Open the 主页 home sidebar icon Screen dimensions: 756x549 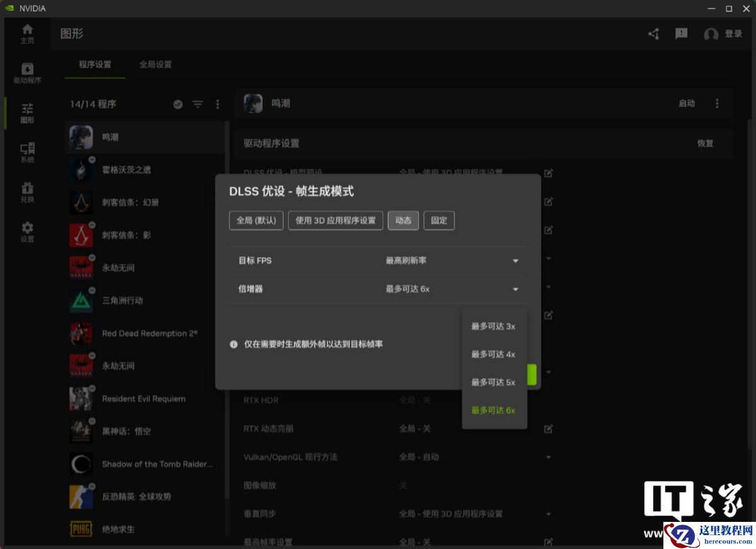(x=27, y=33)
